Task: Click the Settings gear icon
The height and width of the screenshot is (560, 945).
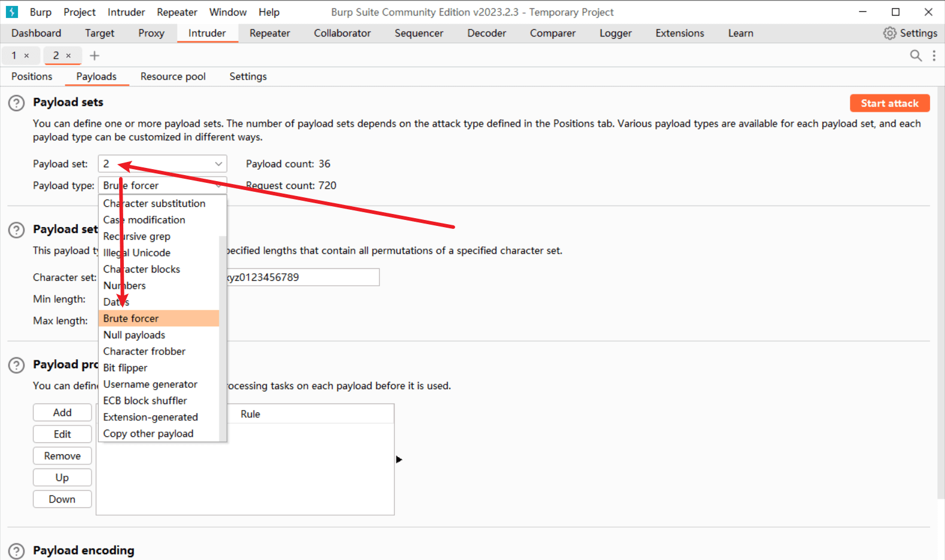Action: click(x=890, y=33)
